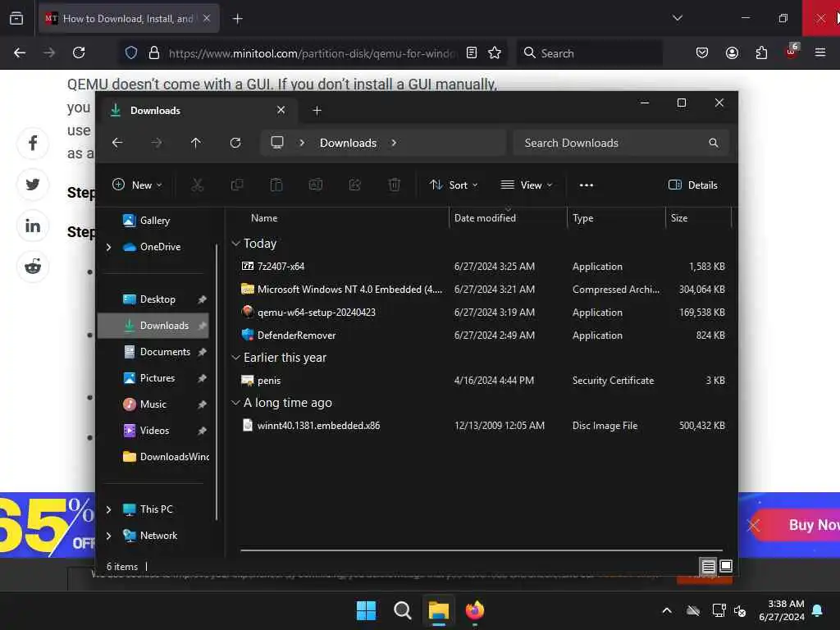Image resolution: width=840 pixels, height=630 pixels.
Task: Open the Sort dropdown
Action: [x=454, y=185]
